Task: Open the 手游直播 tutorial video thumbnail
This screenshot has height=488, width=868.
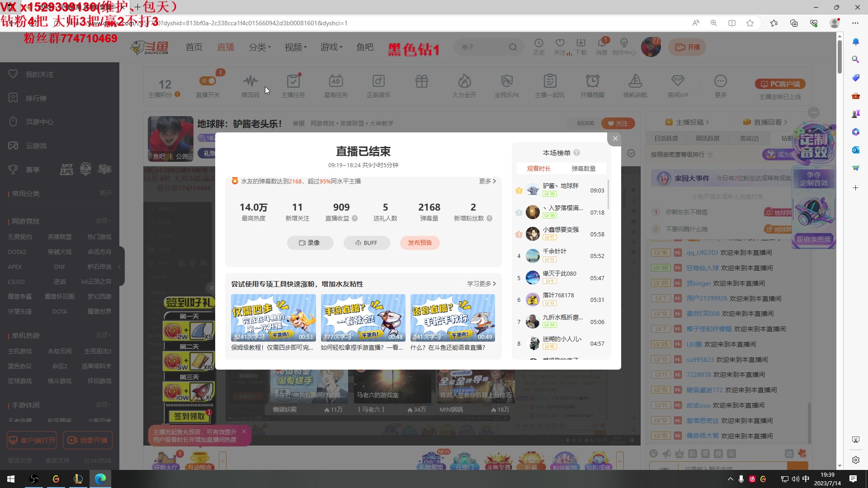Action: click(363, 318)
